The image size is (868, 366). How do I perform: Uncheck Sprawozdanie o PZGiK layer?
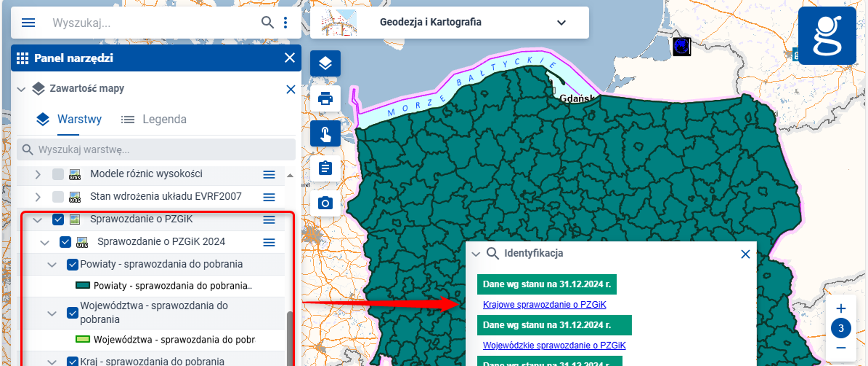(x=58, y=220)
